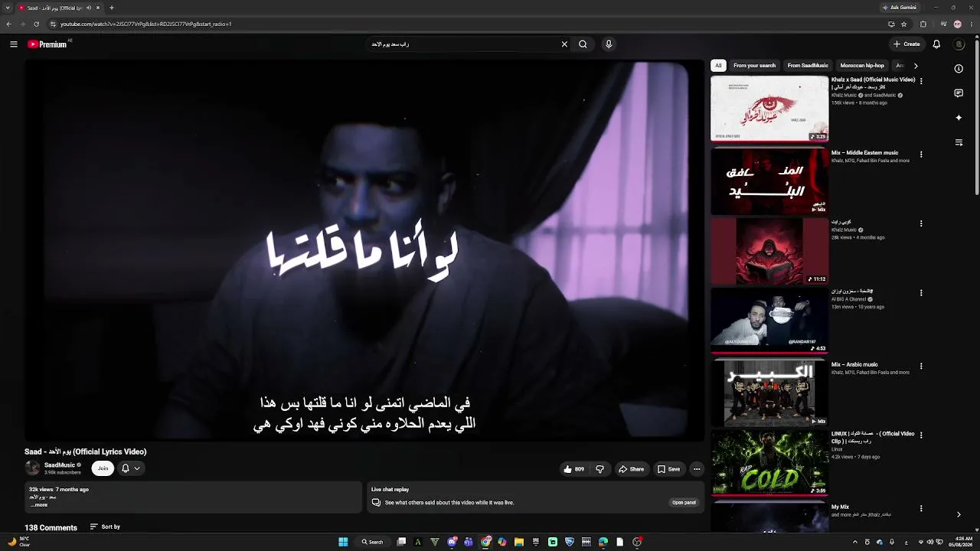Image resolution: width=980 pixels, height=551 pixels.
Task: Go back with browser back arrow
Action: pos(8,24)
